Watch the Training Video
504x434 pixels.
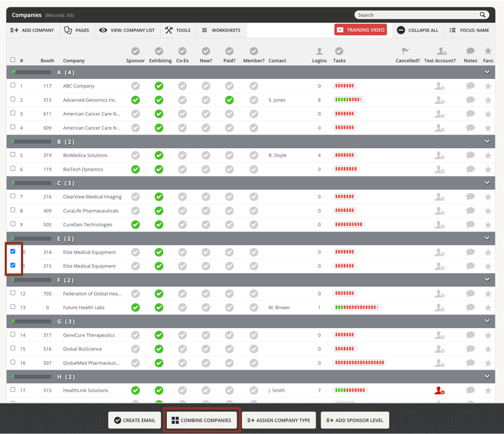pos(360,30)
